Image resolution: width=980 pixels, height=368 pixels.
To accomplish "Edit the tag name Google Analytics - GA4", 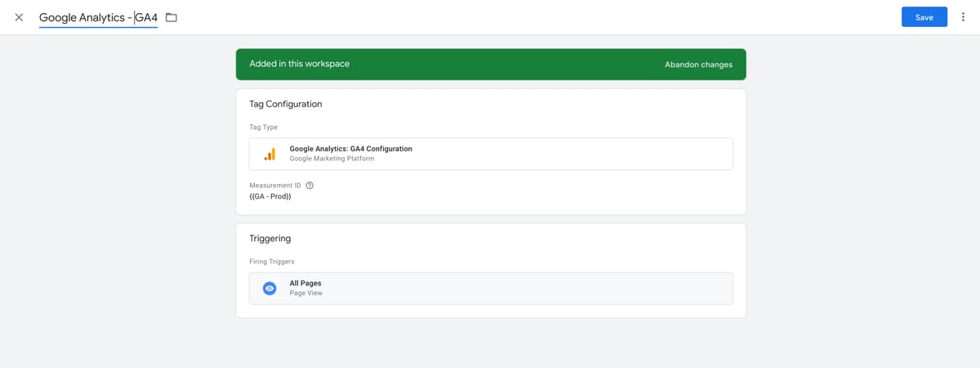I will [x=98, y=17].
